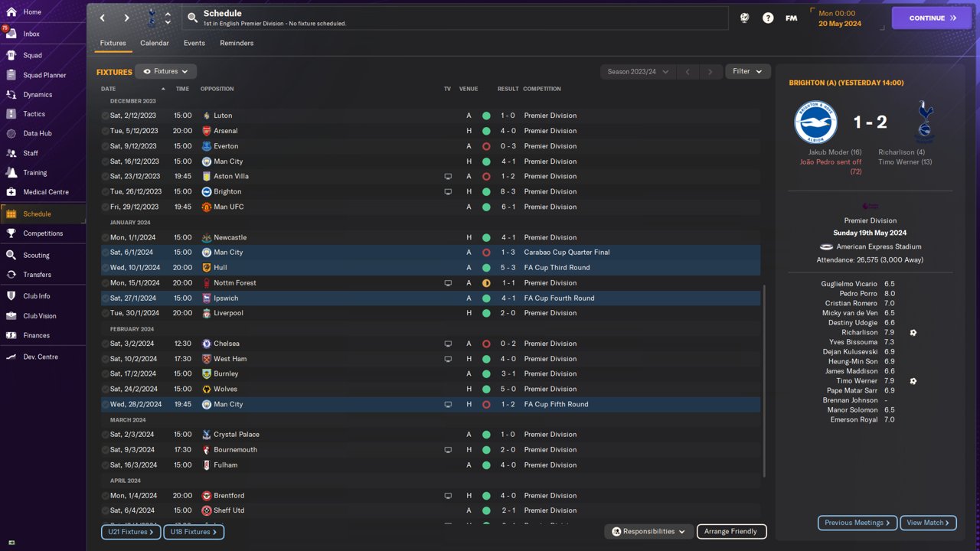Open the Season 2023/24 dropdown

[637, 71]
